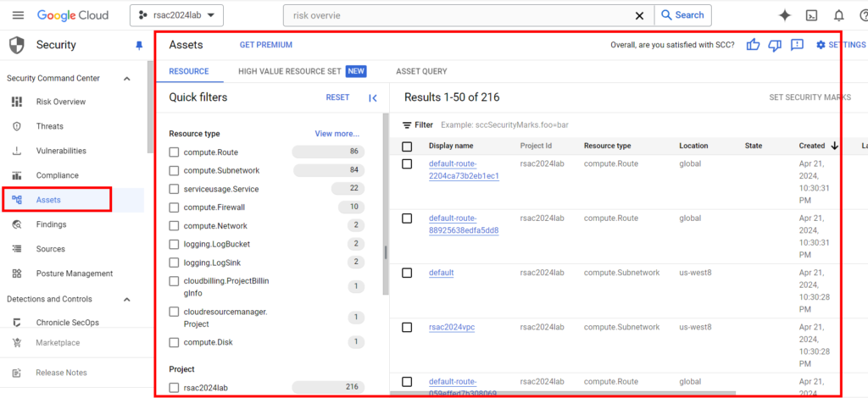Click the Sources sidebar icon
Screen dimensions: 868x398
tap(17, 249)
